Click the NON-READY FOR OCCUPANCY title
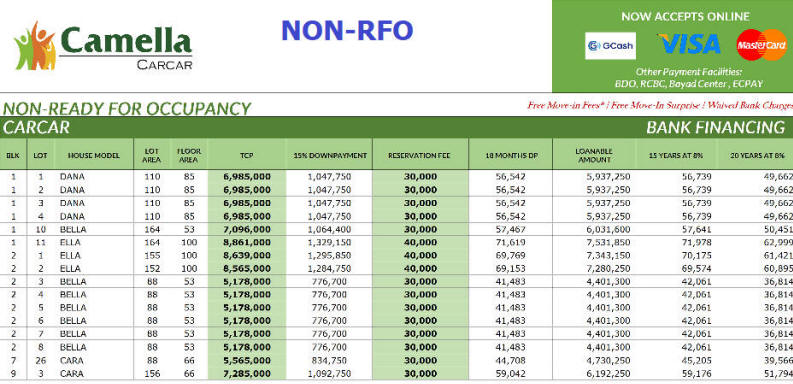793x384 pixels. click(x=127, y=108)
